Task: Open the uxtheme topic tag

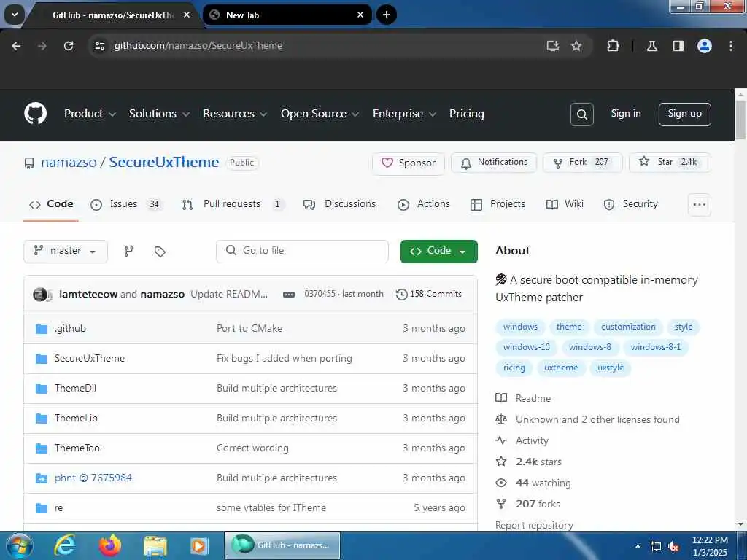Action: [561, 367]
